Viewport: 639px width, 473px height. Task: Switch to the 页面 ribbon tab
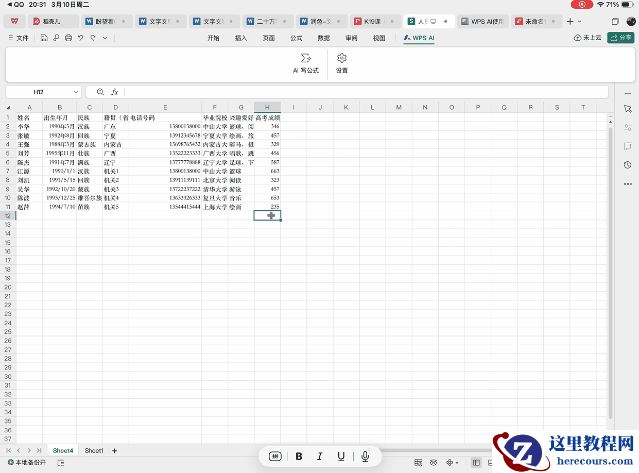tap(269, 38)
